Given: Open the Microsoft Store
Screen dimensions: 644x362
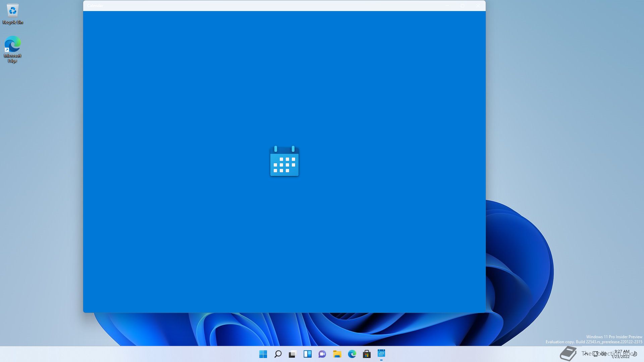Looking at the screenshot, I should tap(367, 354).
